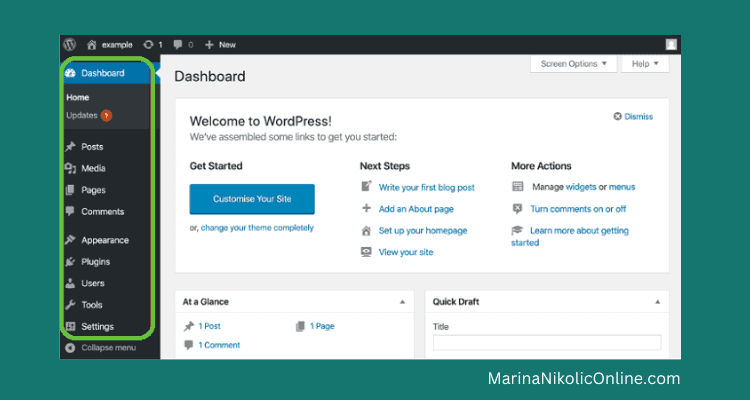Collapse the Quick Draft panel

[658, 302]
